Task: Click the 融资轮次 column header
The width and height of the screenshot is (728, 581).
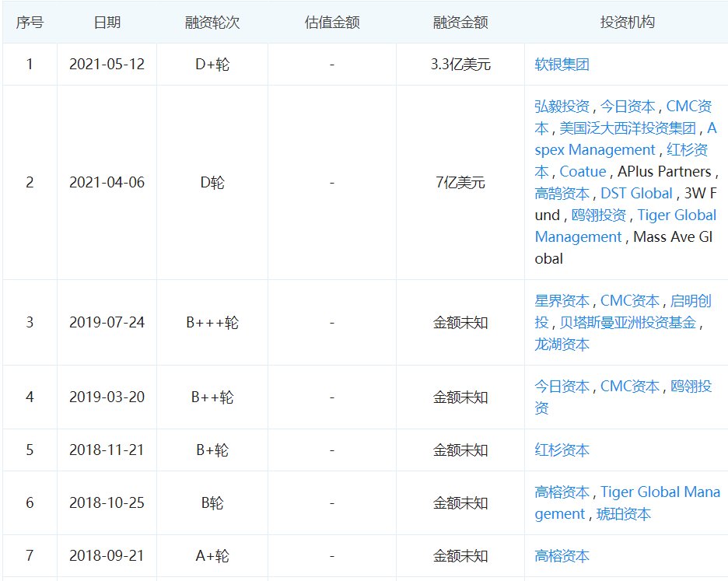Action: [212, 23]
